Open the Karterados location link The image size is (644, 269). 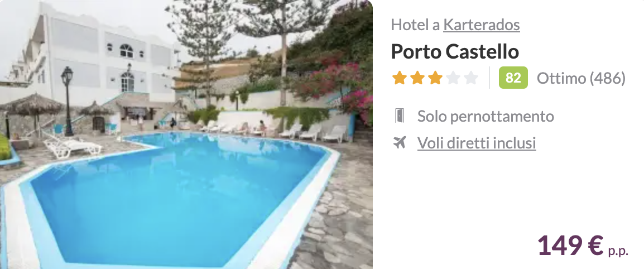[x=482, y=25]
